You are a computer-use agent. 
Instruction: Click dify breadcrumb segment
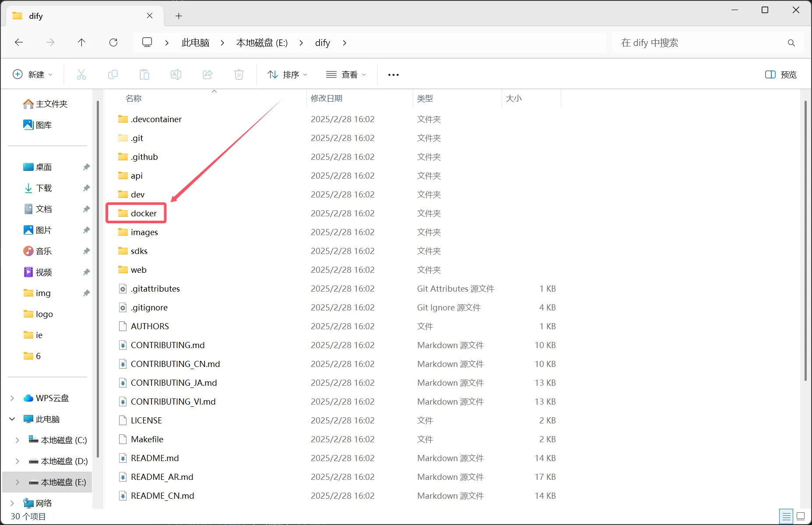point(323,42)
